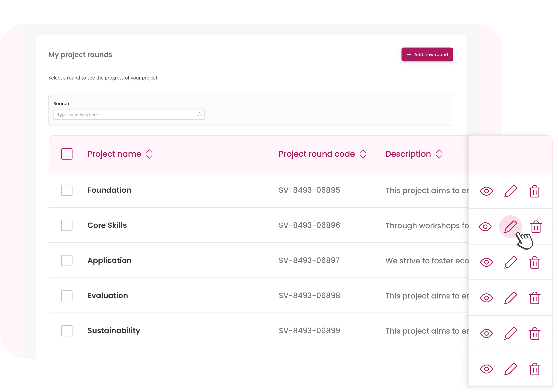Click the magnifier icon in search box

click(x=200, y=115)
